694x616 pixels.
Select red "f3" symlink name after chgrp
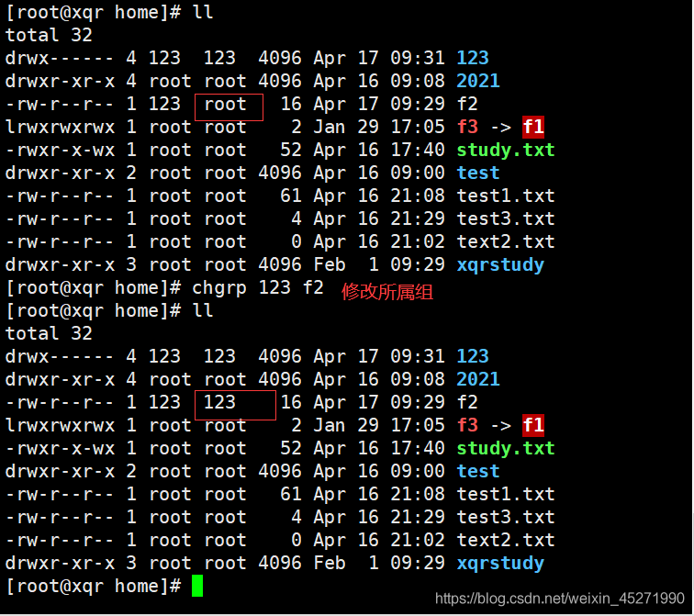tap(467, 425)
